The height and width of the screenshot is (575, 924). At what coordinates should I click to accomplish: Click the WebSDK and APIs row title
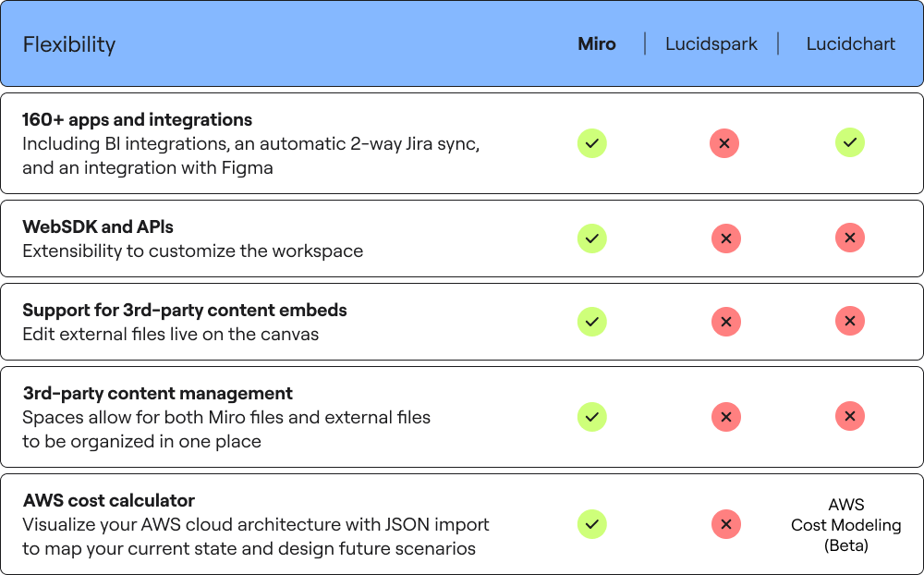[x=98, y=226]
